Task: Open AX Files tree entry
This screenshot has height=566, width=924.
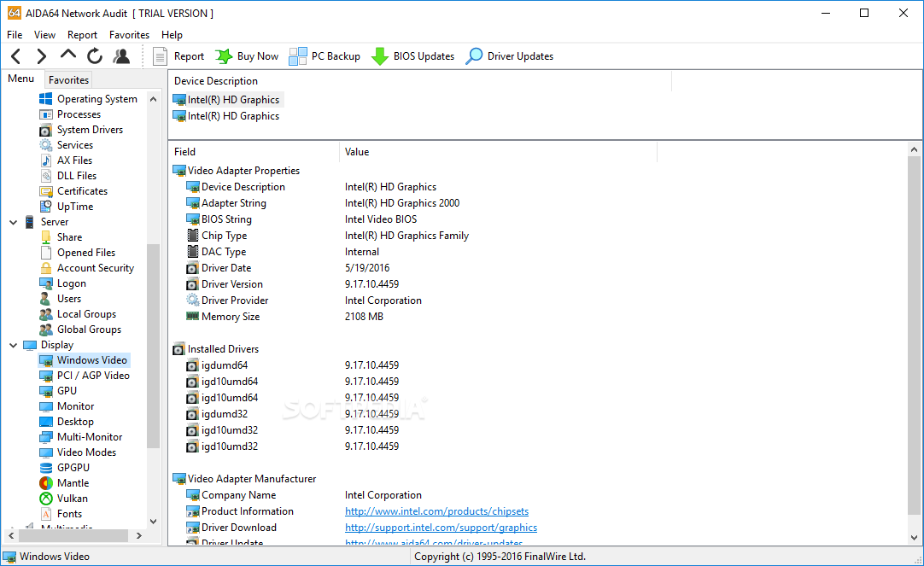Action: [x=66, y=160]
